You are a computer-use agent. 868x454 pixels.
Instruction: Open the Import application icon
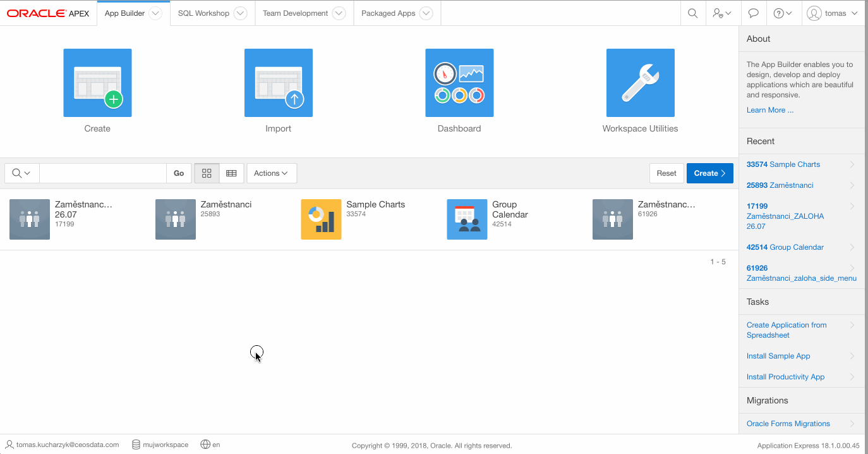click(x=278, y=83)
